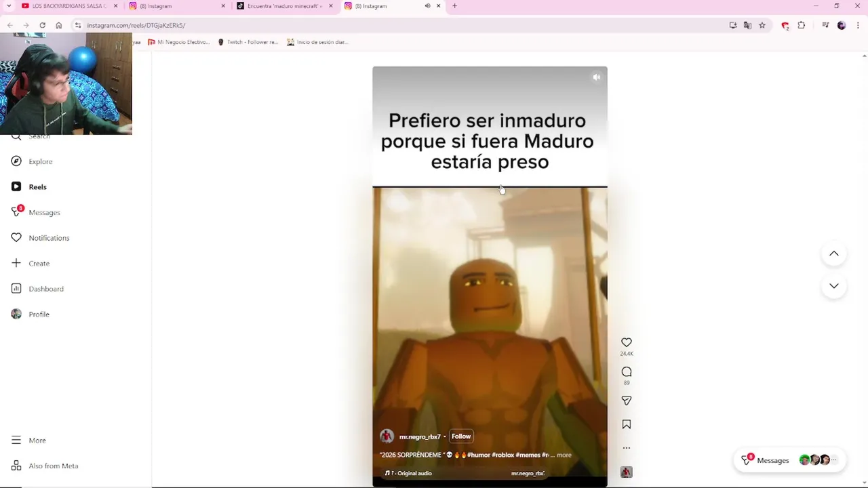Viewport: 868px width, 488px height.
Task: Switch to the 'maduro minecraft' TikTok tab
Action: coord(285,6)
